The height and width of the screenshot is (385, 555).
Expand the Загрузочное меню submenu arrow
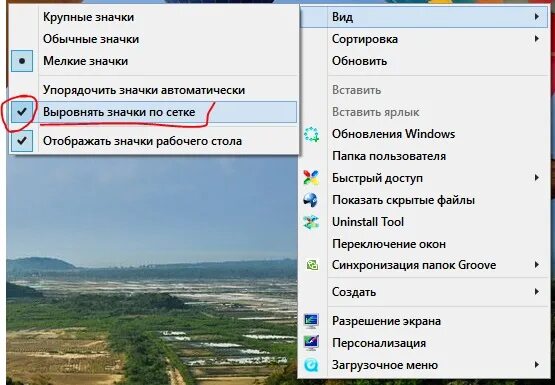point(537,364)
